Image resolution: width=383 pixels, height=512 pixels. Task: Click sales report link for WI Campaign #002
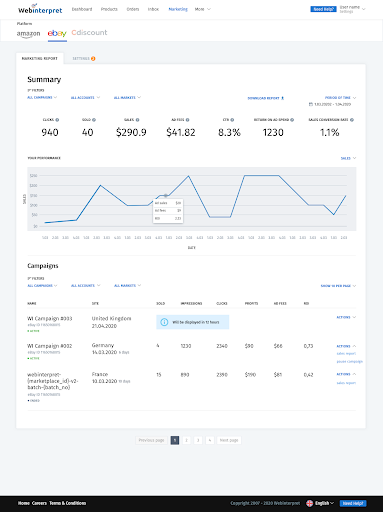(x=346, y=354)
